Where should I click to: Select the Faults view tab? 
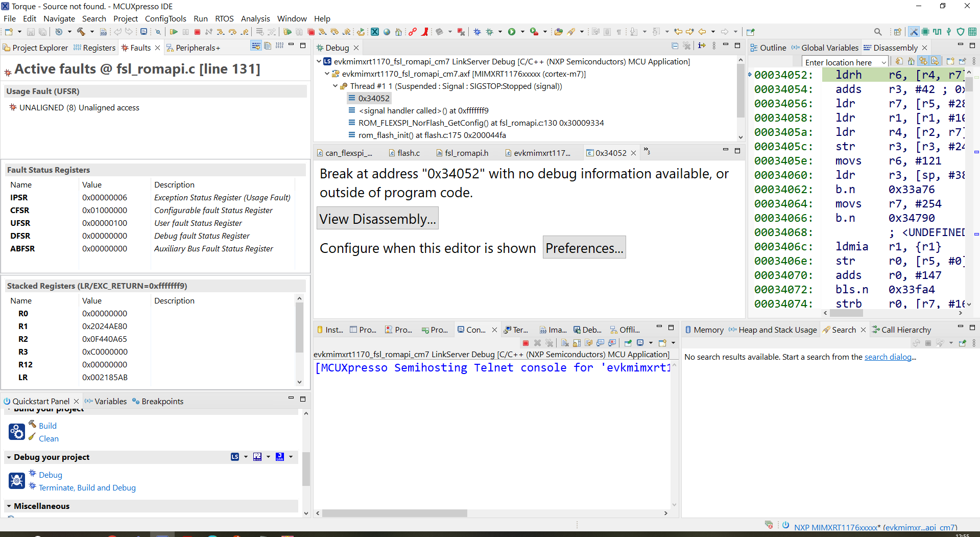pyautogui.click(x=140, y=47)
